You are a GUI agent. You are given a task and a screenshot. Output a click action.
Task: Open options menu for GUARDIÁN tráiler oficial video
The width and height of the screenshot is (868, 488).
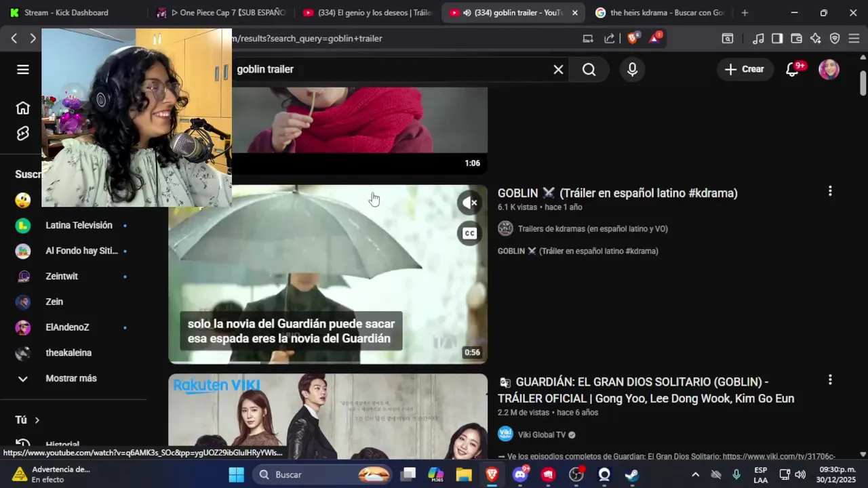click(830, 380)
